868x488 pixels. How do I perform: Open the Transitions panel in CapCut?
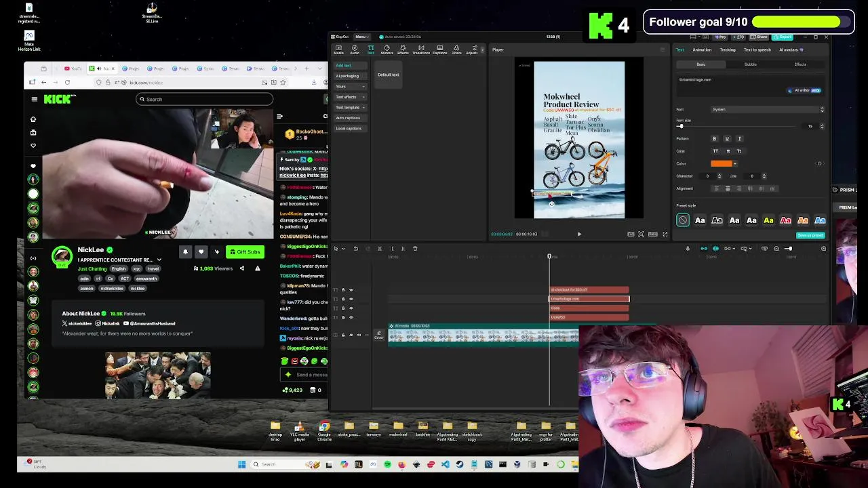pyautogui.click(x=421, y=49)
